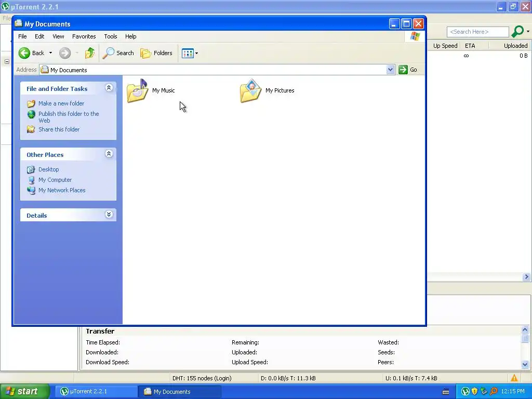Select the My Pictures folder icon

coord(251,90)
